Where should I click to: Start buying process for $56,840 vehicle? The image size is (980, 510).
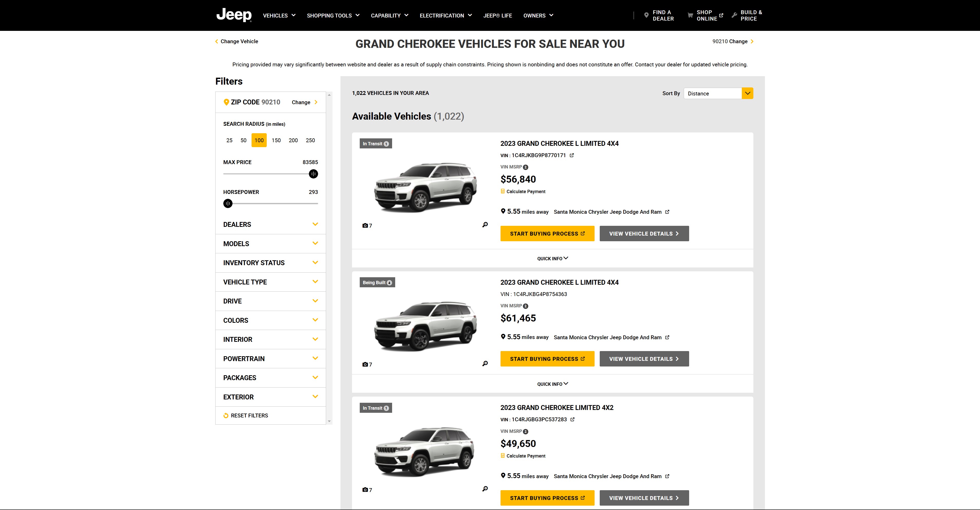click(548, 234)
